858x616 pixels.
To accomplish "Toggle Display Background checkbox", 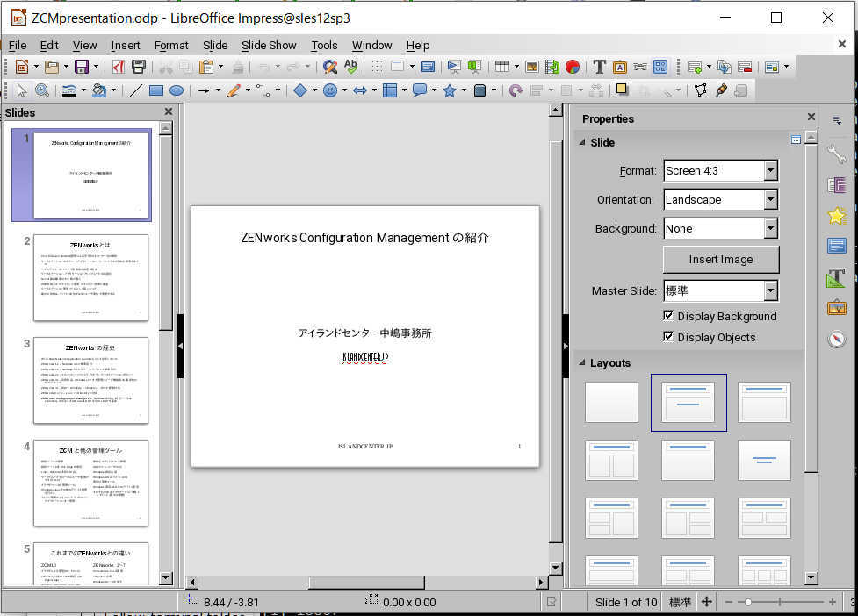I will pos(668,315).
